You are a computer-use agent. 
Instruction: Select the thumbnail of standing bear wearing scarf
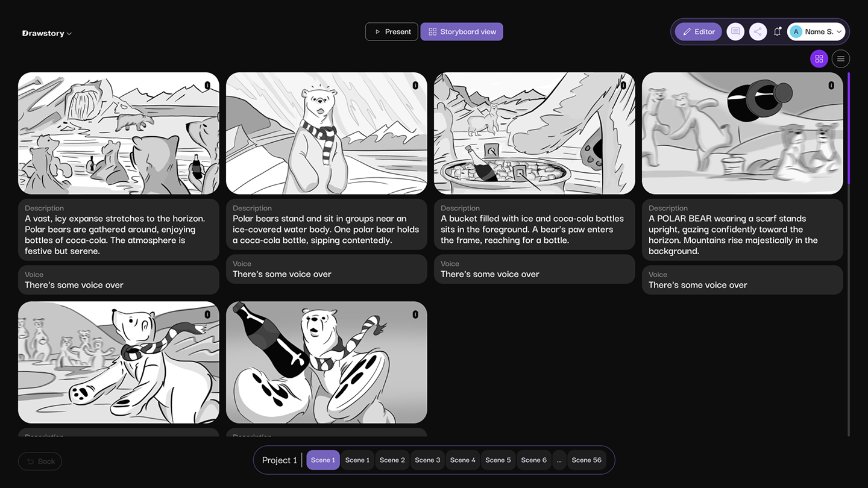point(327,133)
